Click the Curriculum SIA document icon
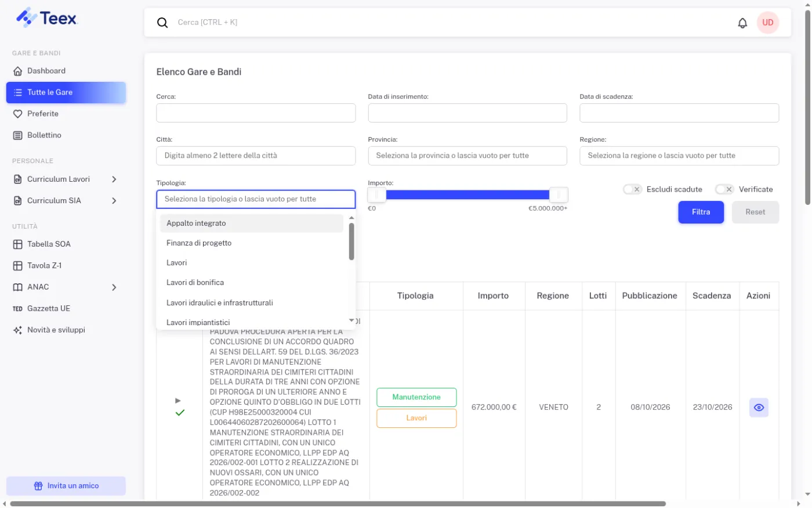812x508 pixels. pos(18,201)
